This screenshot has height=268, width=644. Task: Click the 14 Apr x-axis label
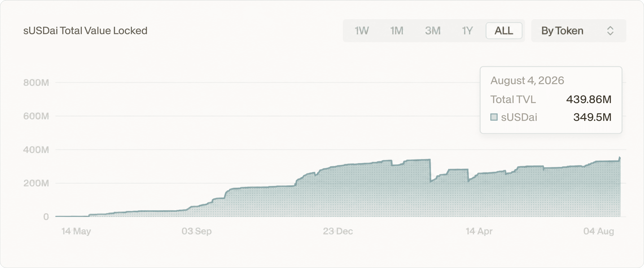(x=479, y=231)
